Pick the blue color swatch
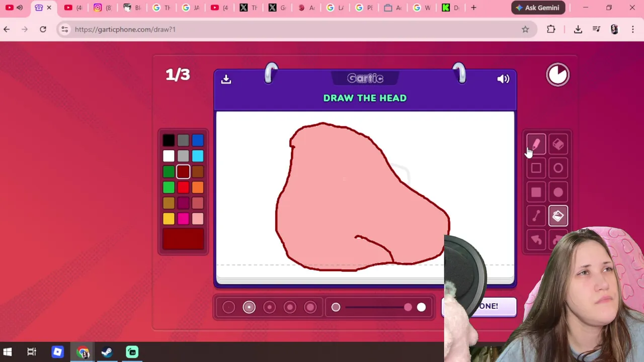This screenshot has width=644, height=362. [x=198, y=140]
